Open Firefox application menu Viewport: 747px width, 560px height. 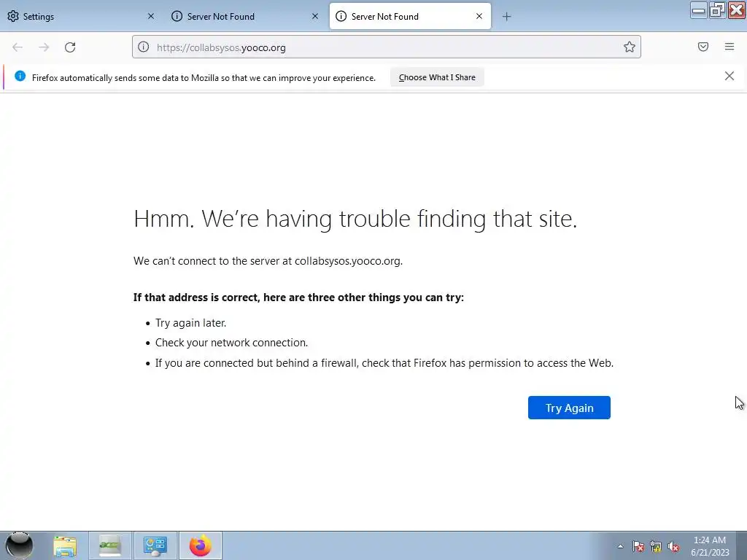[729, 47]
